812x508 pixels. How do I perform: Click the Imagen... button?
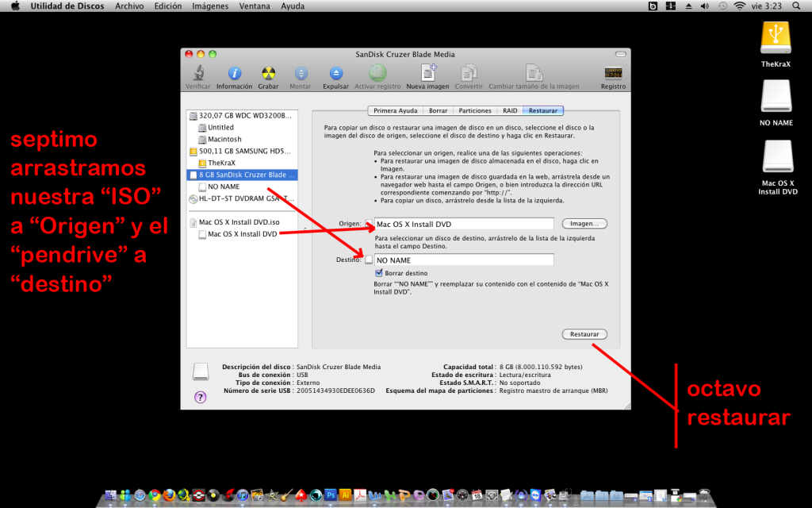click(x=584, y=224)
